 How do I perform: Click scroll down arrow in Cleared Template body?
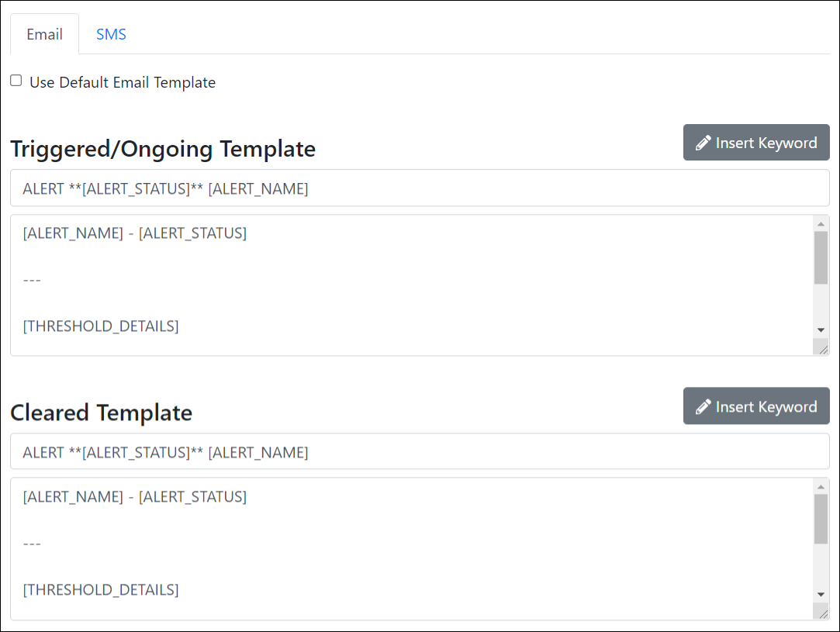click(x=821, y=594)
